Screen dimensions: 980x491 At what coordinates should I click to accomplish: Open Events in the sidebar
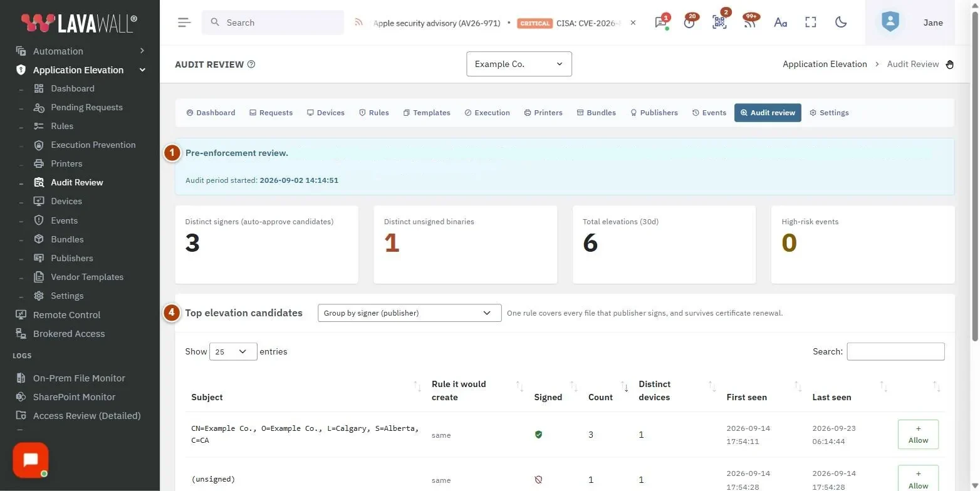tap(65, 220)
